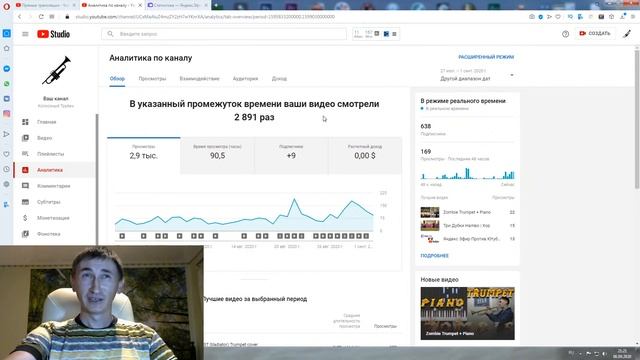
Task: Toggle the YouTube Studio hamburger menu
Action: [x=25, y=34]
